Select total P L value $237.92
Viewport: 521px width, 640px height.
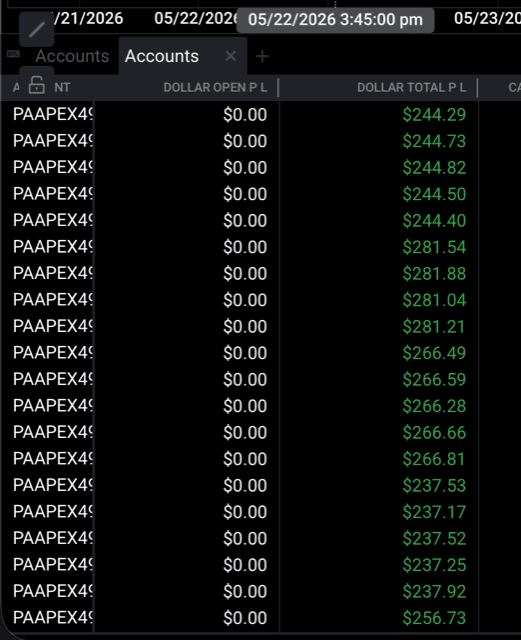tap(434, 591)
